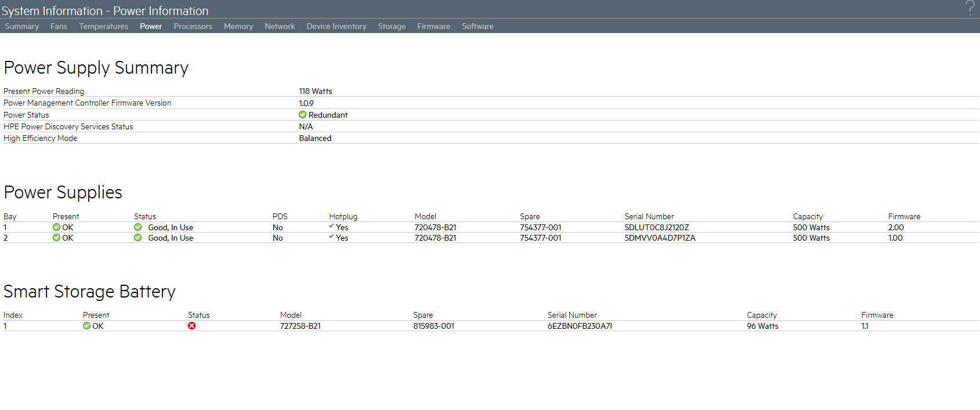Click the Power Supplies Model column header
Screen dimensions: 980x410
(x=426, y=216)
